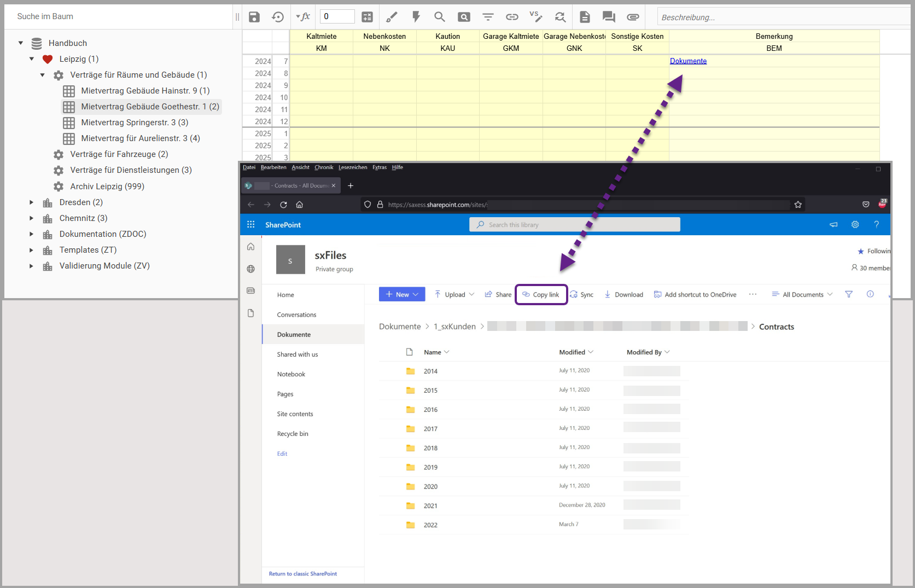Viewport: 915px width, 588px height.
Task: Click the find and replace refresh icon
Action: (560, 17)
